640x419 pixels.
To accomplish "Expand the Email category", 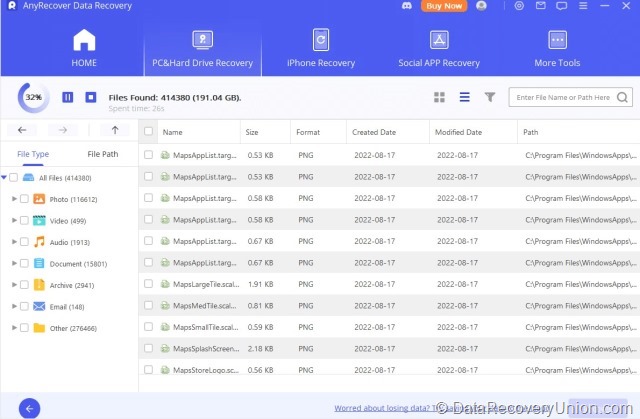I will click(x=14, y=306).
